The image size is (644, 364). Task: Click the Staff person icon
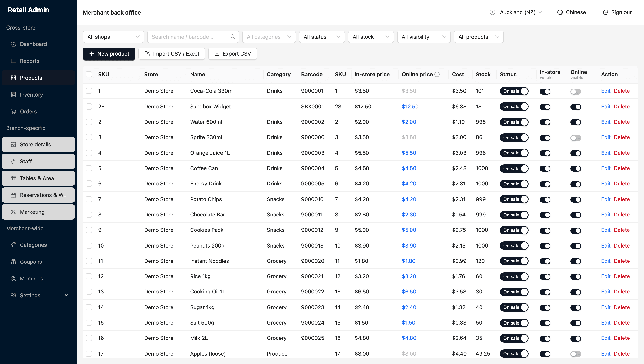click(13, 161)
